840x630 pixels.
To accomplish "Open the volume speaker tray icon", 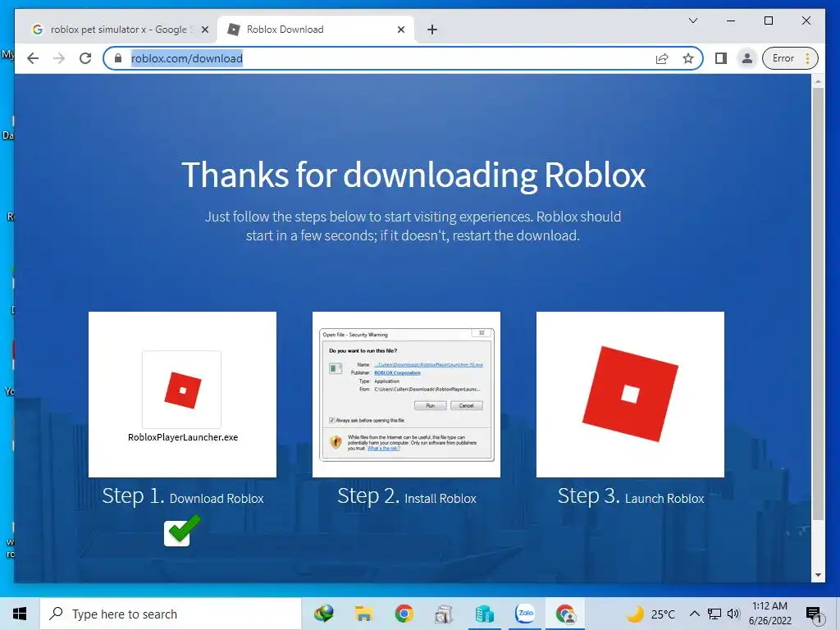I will pos(733,614).
